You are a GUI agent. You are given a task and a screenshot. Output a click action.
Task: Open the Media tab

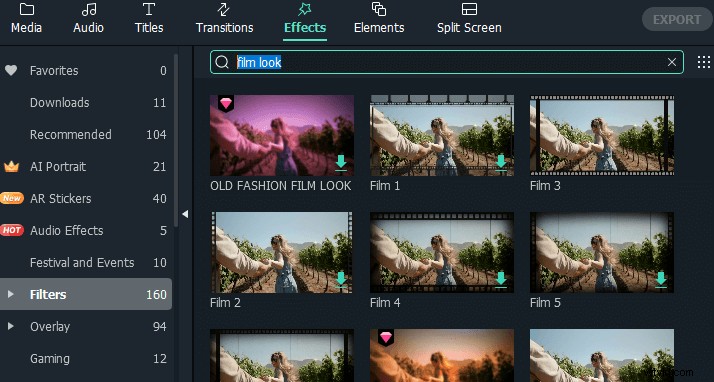tap(26, 19)
